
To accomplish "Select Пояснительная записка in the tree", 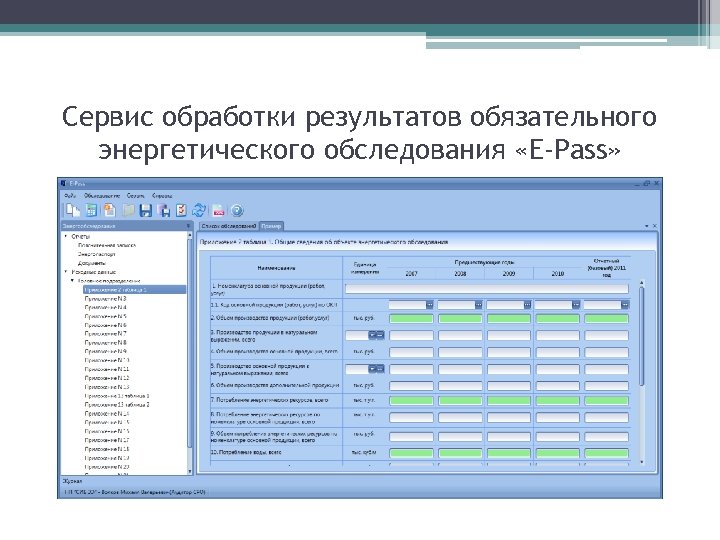I will coord(107,245).
